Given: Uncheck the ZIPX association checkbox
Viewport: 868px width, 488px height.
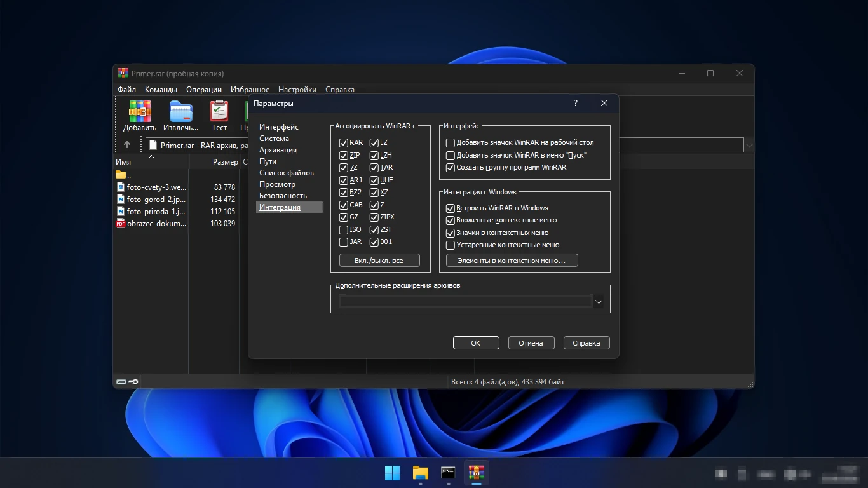Looking at the screenshot, I should click(374, 217).
